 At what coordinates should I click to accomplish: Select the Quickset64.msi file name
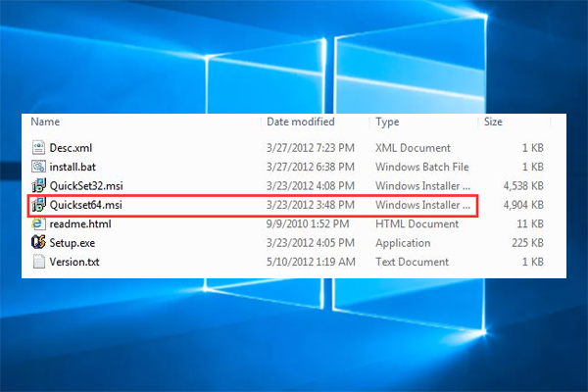[x=86, y=205]
